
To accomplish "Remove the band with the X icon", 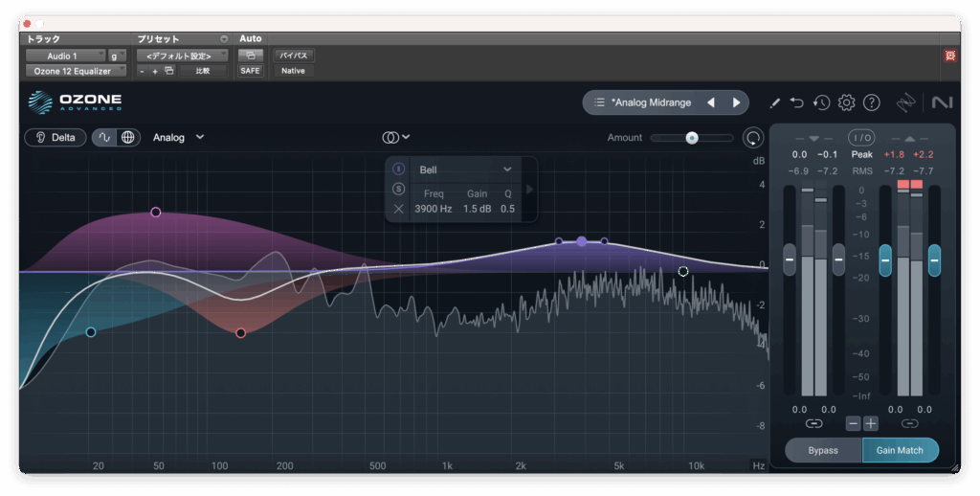I will [399, 208].
